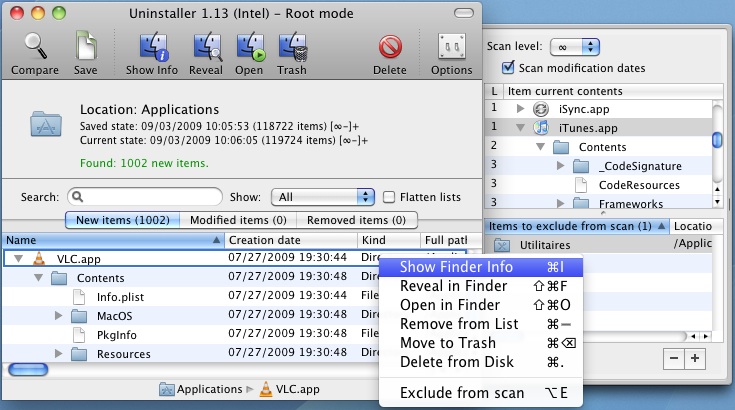Viewport: 735px width, 410px height.
Task: Enable the Flatten lists checkbox
Action: (x=389, y=197)
